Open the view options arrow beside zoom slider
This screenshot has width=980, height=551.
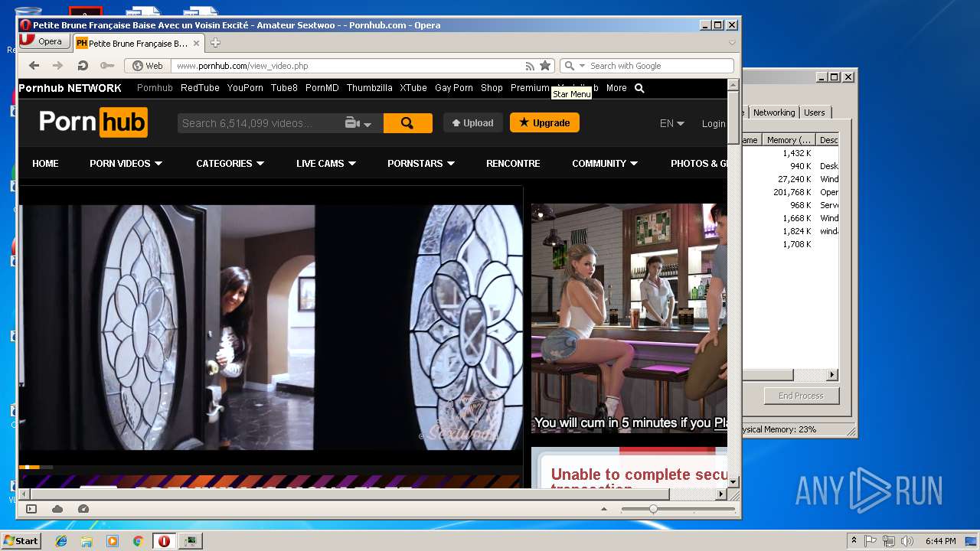pos(603,509)
